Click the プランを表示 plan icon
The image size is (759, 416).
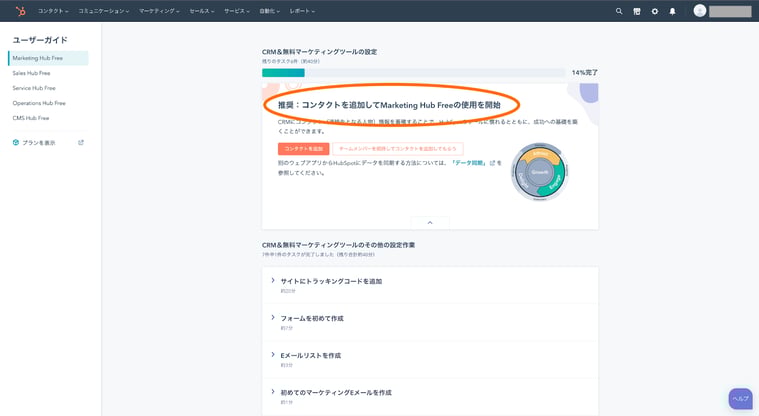(x=15, y=142)
